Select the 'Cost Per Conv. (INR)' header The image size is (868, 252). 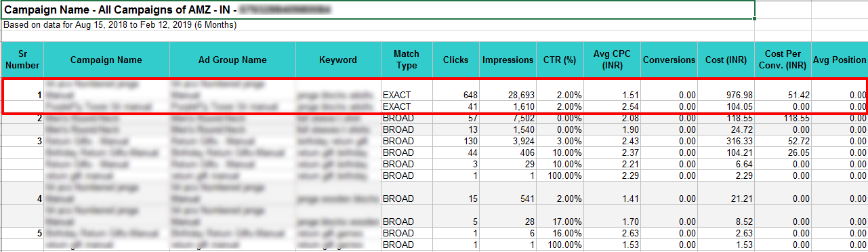coord(783,60)
